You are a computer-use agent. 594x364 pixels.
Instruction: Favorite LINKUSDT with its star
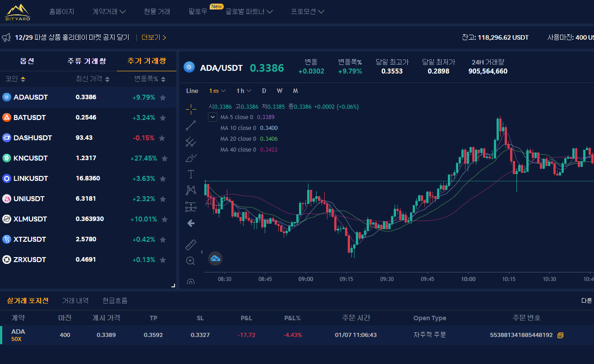point(163,178)
